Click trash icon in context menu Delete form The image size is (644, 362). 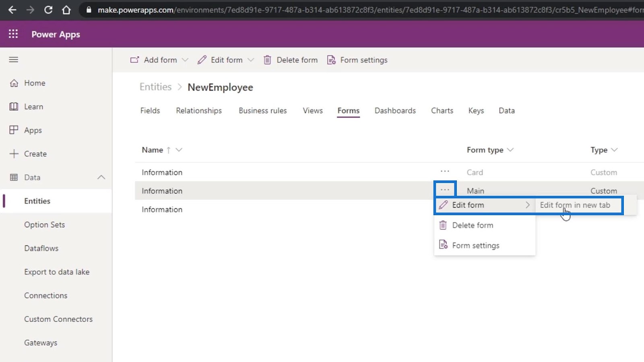[443, 225]
